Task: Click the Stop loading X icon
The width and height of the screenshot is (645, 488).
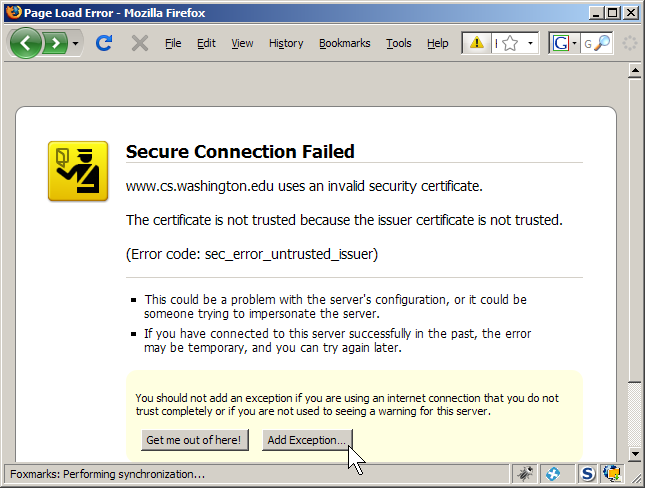Action: 140,43
